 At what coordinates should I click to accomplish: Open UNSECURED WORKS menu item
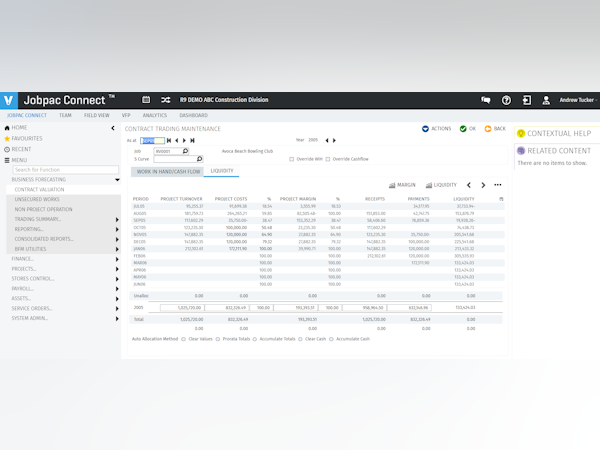64,199
